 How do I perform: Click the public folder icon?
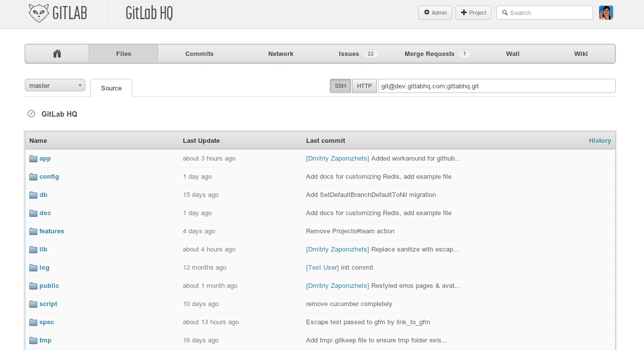[33, 286]
